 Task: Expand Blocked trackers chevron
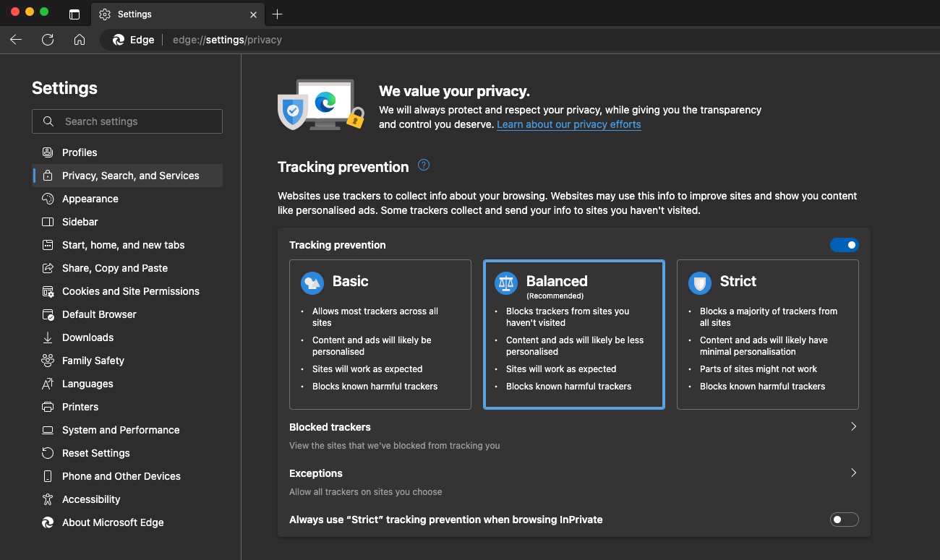(853, 426)
